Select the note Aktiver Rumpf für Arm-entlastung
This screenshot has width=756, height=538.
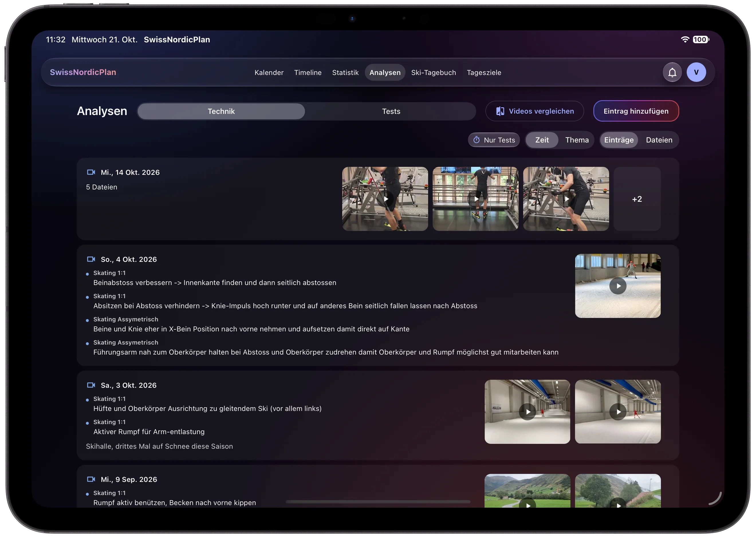(149, 432)
